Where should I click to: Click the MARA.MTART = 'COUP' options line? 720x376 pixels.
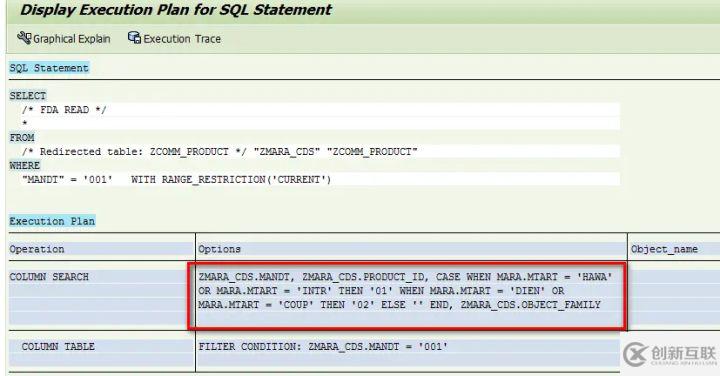point(399,304)
